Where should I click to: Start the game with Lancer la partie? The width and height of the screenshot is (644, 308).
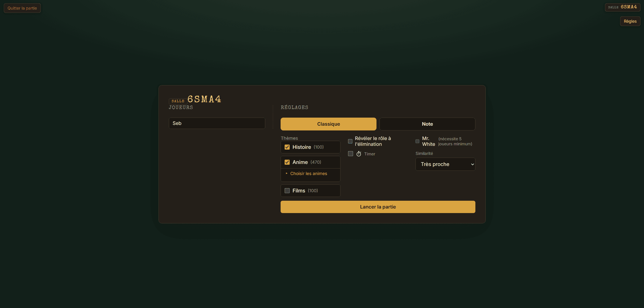pyautogui.click(x=378, y=207)
